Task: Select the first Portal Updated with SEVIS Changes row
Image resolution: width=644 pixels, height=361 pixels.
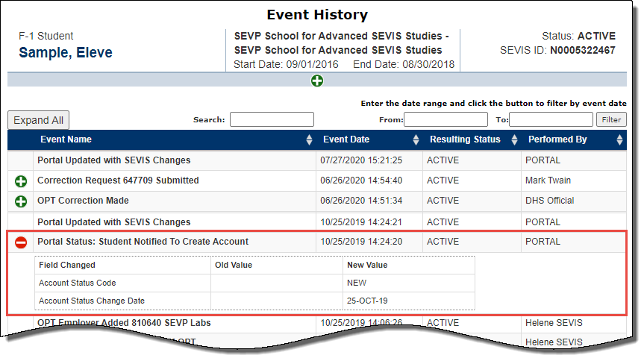Action: pos(113,160)
